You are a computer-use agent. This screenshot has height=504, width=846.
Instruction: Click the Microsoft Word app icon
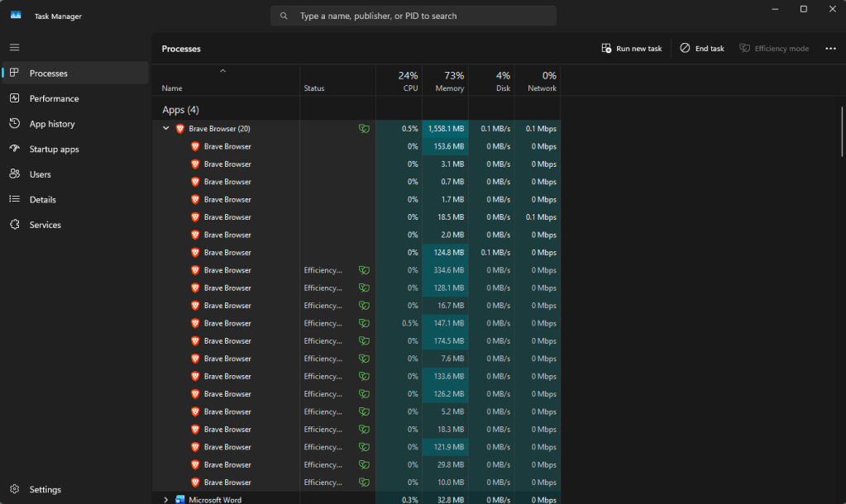coord(180,500)
